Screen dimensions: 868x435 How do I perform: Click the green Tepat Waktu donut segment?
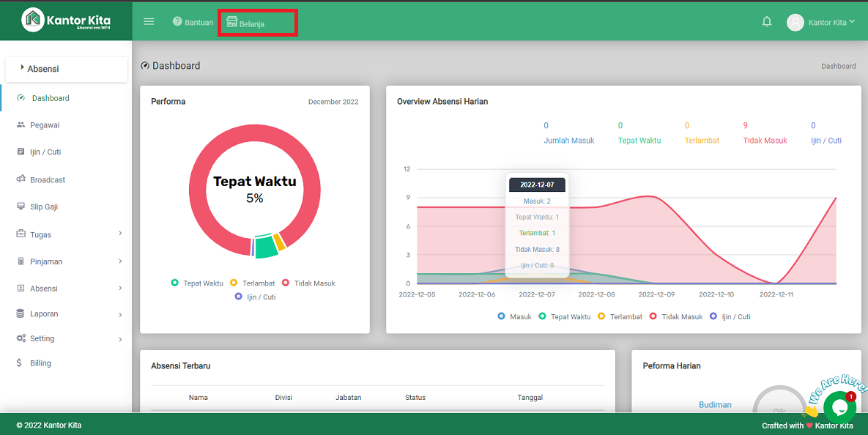266,246
